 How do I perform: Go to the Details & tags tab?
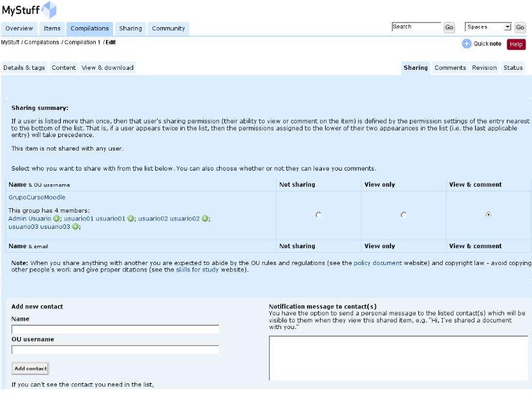pos(25,68)
